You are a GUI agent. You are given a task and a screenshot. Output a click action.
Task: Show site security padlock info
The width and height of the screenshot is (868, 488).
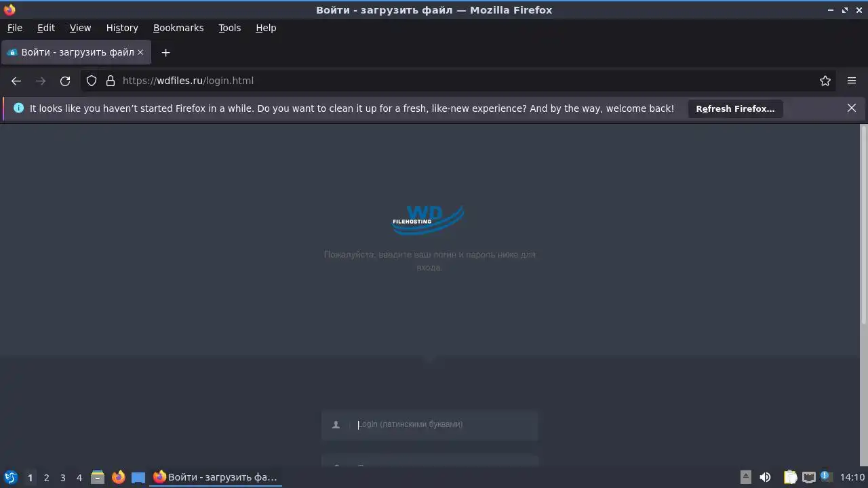[111, 81]
